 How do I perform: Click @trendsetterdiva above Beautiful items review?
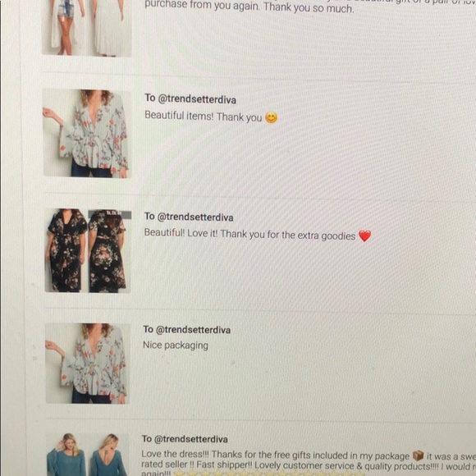(197, 99)
